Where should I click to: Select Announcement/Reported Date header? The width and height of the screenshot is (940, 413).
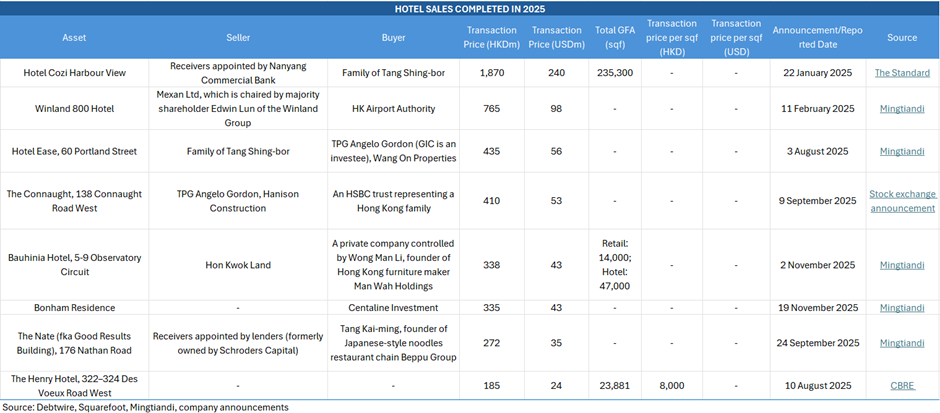[x=817, y=37]
